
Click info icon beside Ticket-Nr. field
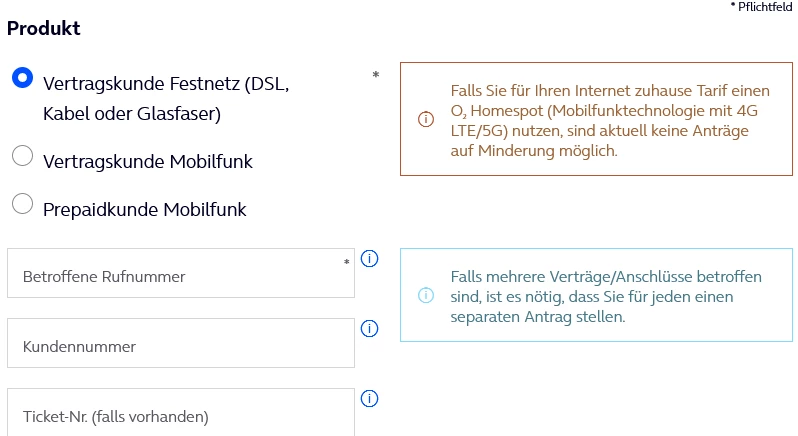tap(369, 398)
